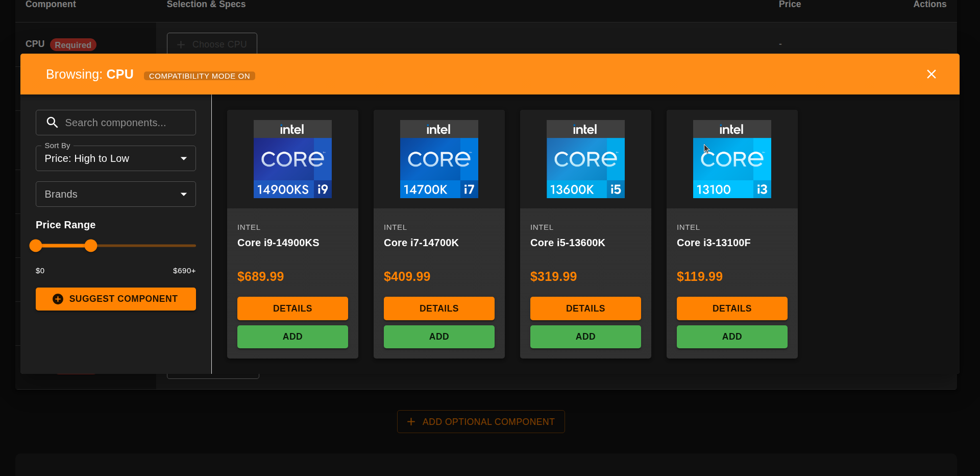Click the Core i3-13100F product image

pyautogui.click(x=732, y=159)
